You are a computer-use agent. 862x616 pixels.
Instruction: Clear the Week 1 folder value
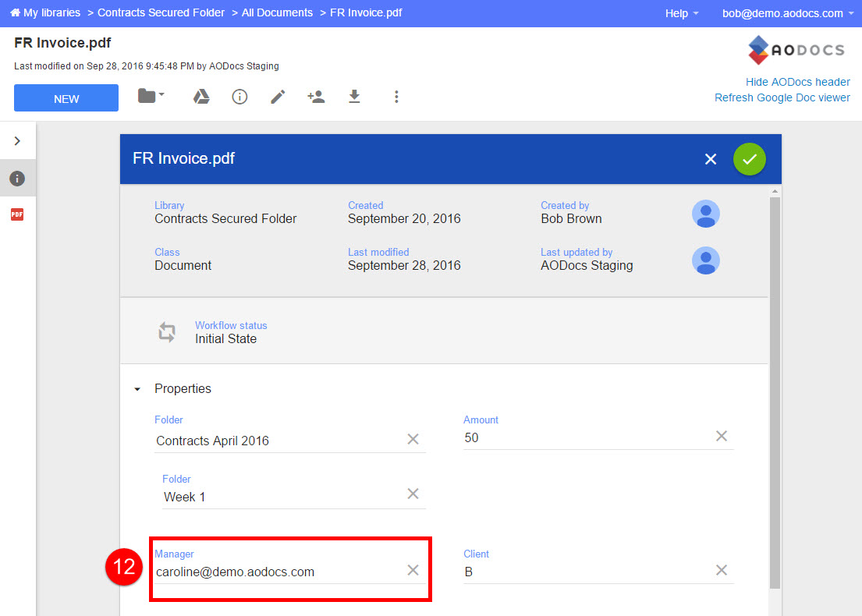(x=413, y=494)
